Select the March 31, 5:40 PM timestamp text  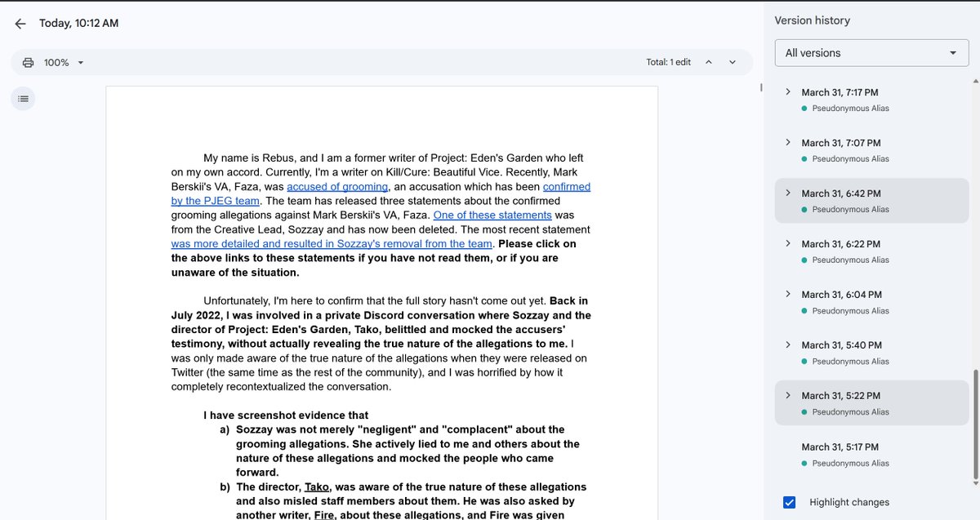click(840, 345)
